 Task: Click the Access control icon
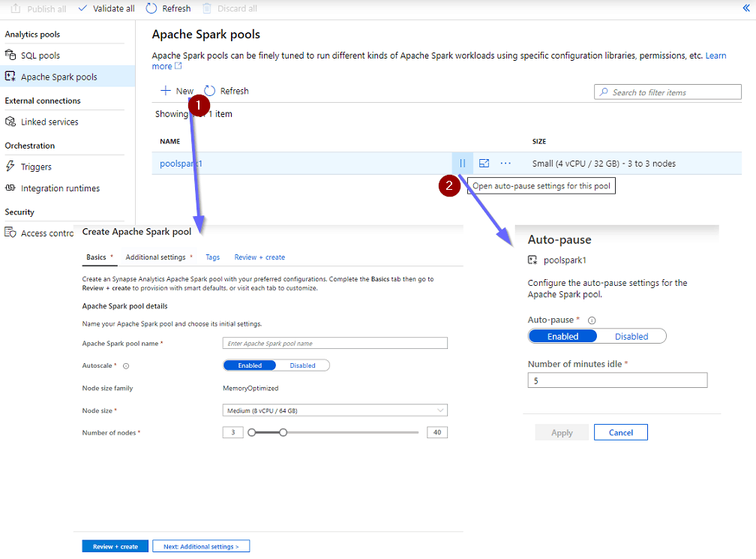click(10, 233)
